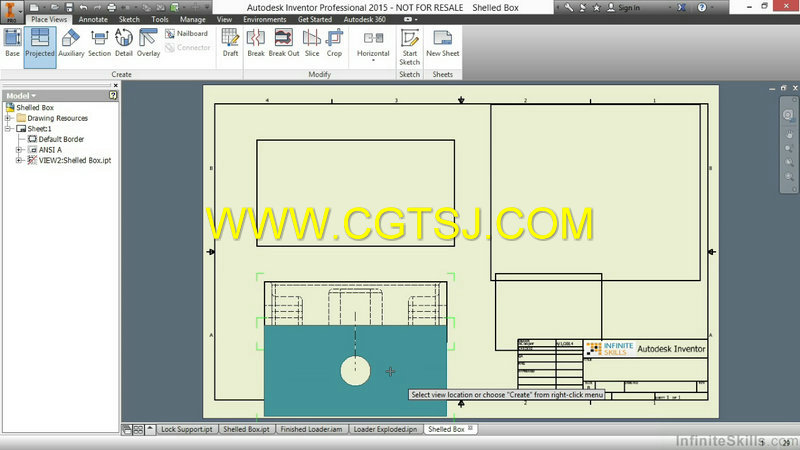This screenshot has width=800, height=450.
Task: Open the Inventor application menu
Action: coord(10,11)
